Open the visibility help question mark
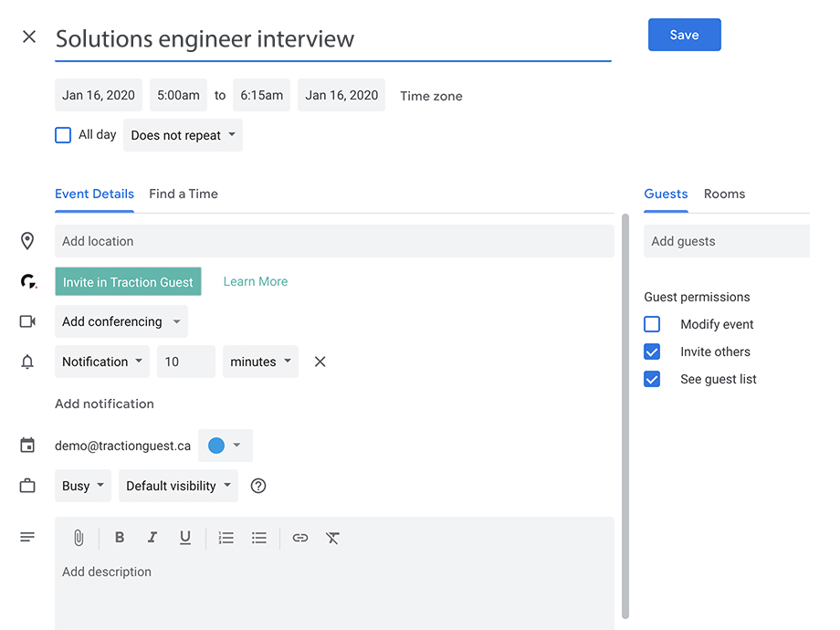This screenshot has height=630, width=840. pos(258,486)
